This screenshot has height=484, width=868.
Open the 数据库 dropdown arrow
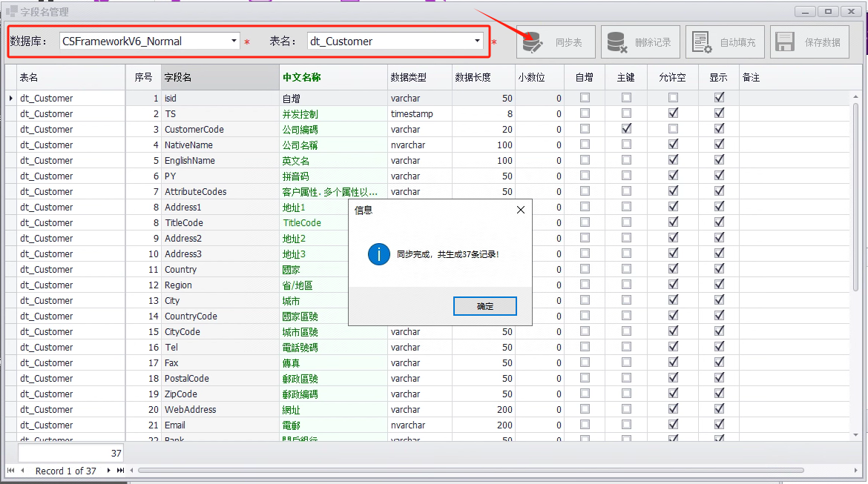[x=234, y=41]
